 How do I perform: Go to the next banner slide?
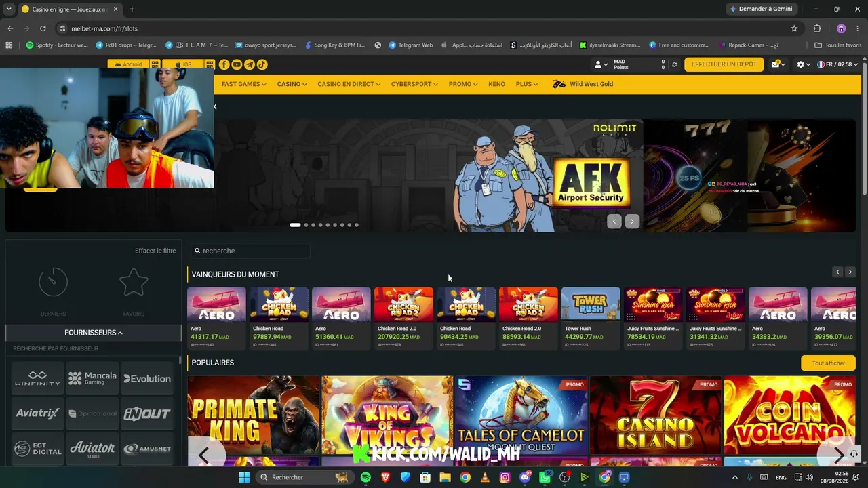pyautogui.click(x=632, y=222)
